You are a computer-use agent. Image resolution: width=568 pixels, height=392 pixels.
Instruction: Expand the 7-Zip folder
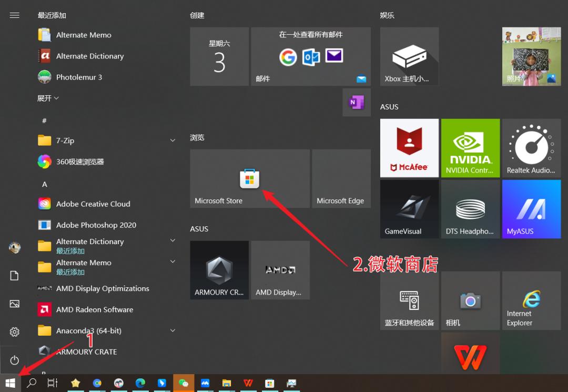[173, 140]
